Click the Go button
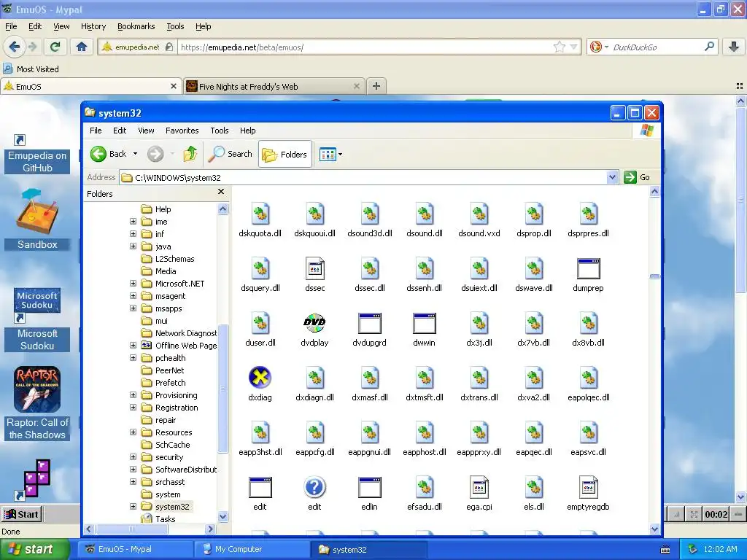This screenshot has width=747, height=560. click(638, 177)
